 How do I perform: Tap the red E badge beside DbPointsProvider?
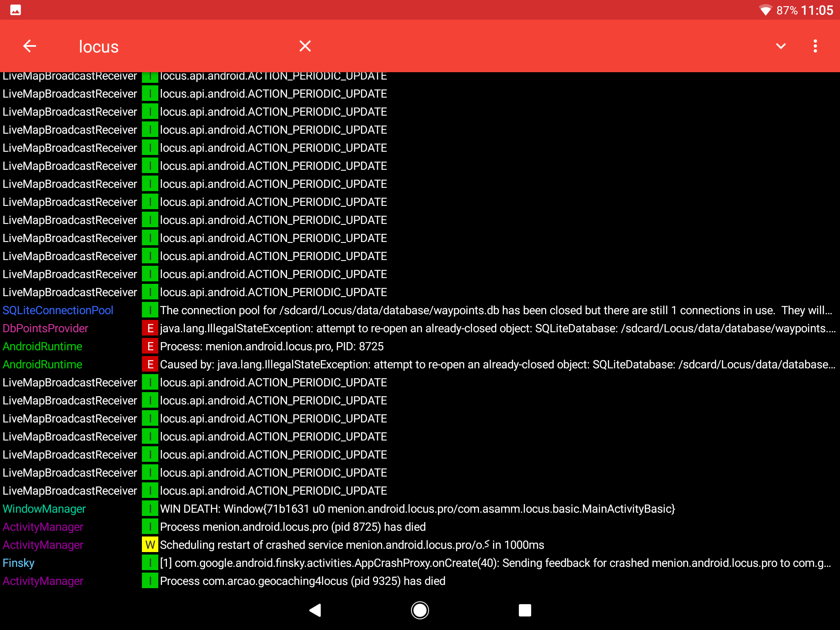coord(150,329)
